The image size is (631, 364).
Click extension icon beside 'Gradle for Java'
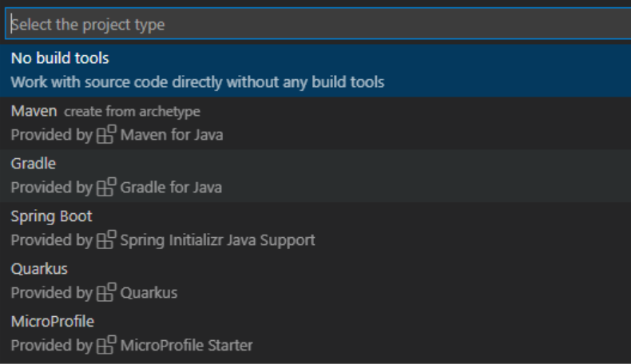[x=106, y=187]
